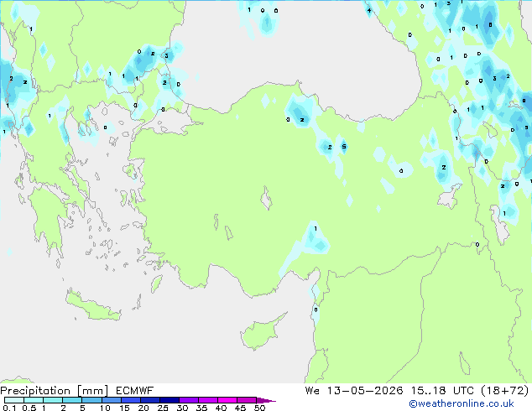Click the "0.5" legend scale label
The height and width of the screenshot is (411, 532).
tap(29, 408)
